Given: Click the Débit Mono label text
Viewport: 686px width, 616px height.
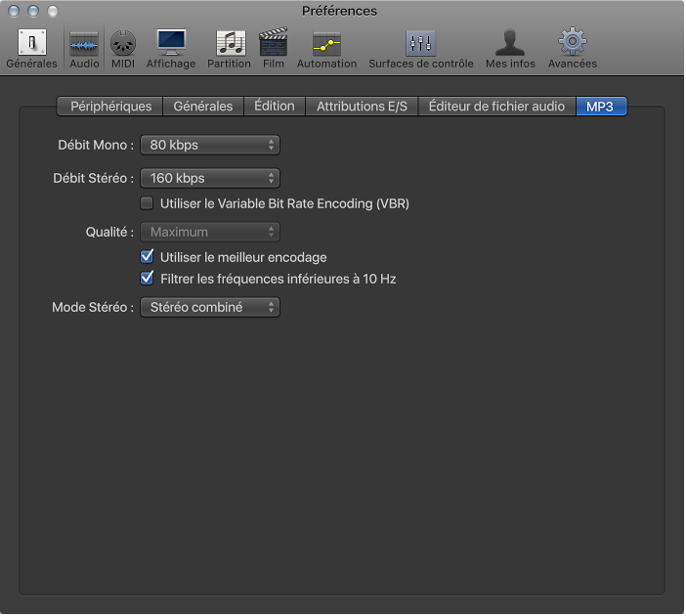Looking at the screenshot, I should click(x=96, y=145).
